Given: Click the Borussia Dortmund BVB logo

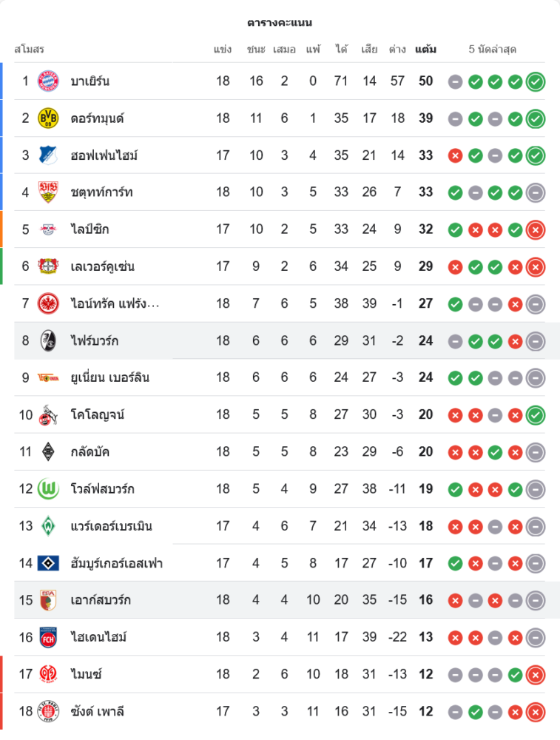Looking at the screenshot, I should click(x=48, y=118).
